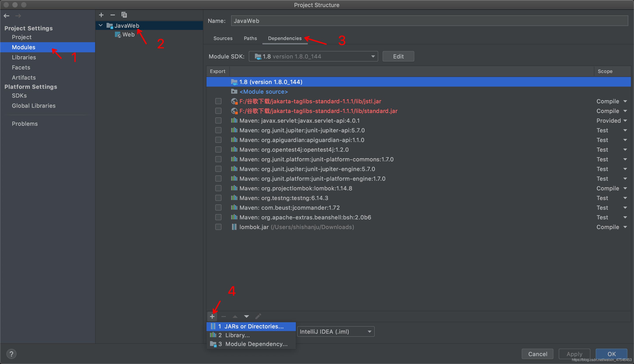Click the Edit button next to Module SDK
The image size is (634, 364).
[x=398, y=56]
